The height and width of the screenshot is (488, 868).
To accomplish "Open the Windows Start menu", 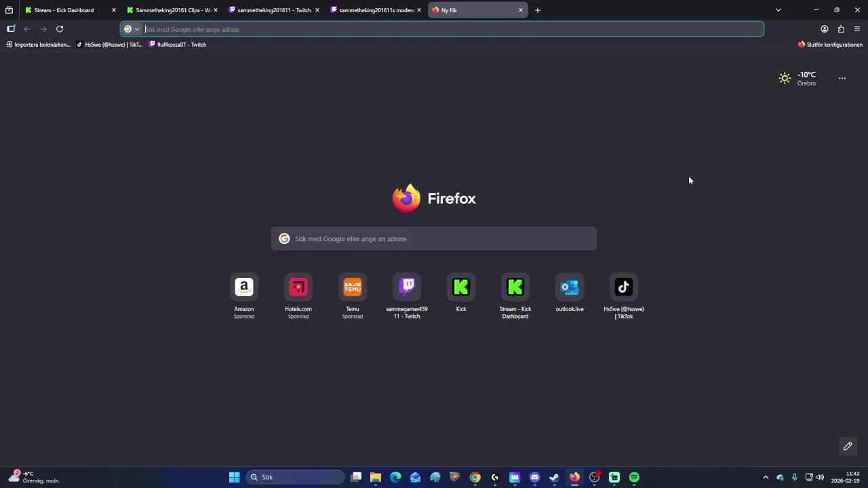I will [x=234, y=477].
